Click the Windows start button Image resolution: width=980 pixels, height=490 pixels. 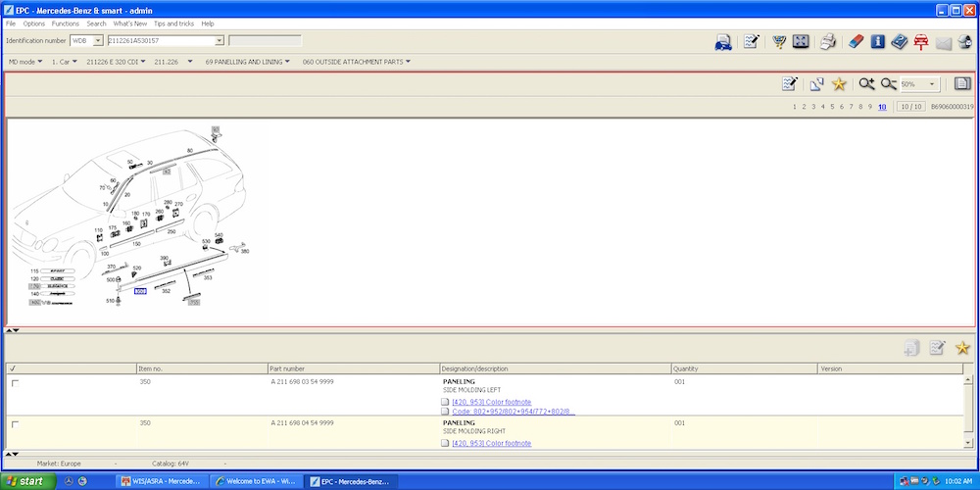coord(28,481)
